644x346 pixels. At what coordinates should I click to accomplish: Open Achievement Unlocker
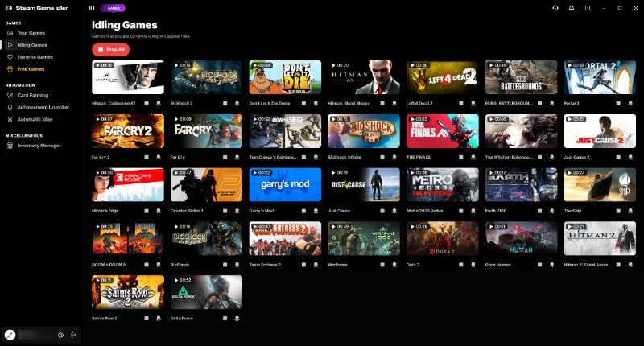(42, 107)
